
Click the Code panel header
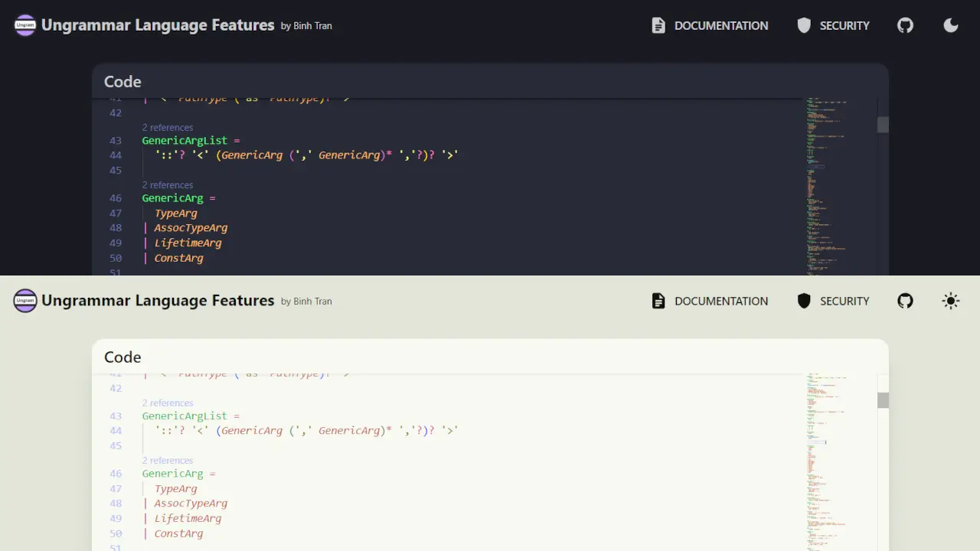point(122,81)
